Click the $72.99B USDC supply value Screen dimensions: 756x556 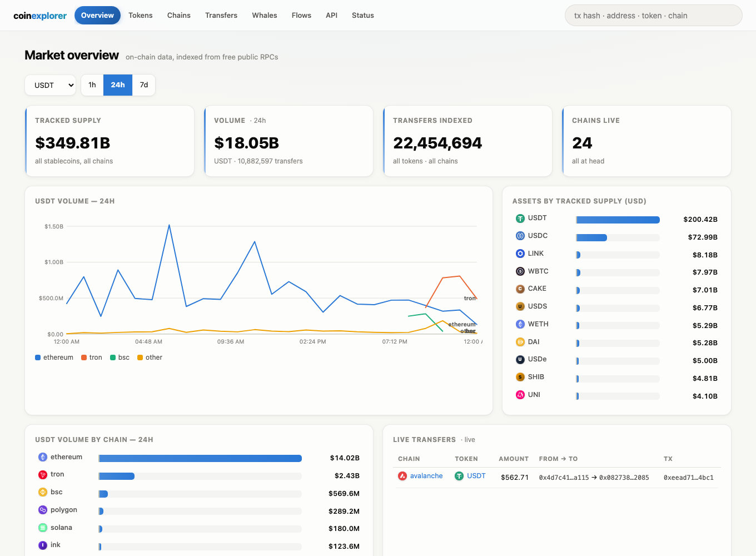pyautogui.click(x=703, y=237)
